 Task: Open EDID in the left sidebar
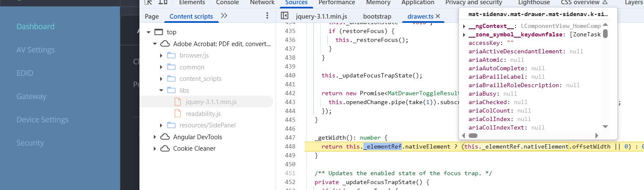pos(25,73)
